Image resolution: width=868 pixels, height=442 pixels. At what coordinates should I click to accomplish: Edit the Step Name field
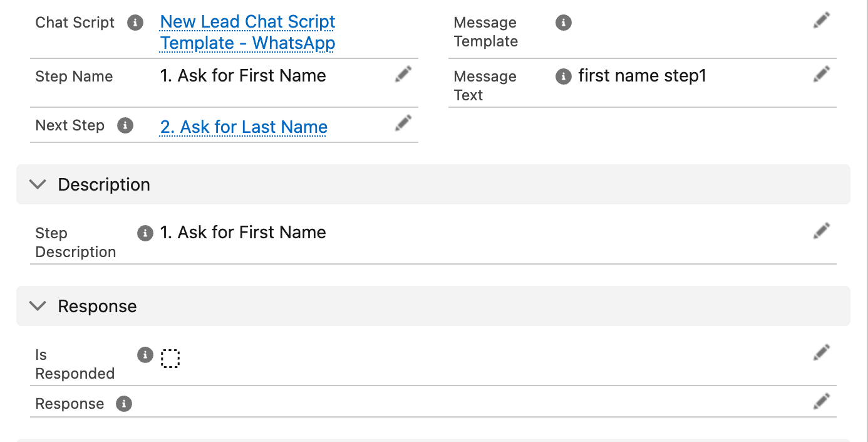coord(403,75)
